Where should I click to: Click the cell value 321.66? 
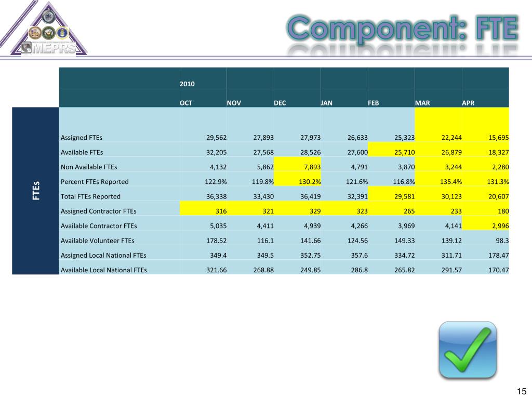[216, 270]
